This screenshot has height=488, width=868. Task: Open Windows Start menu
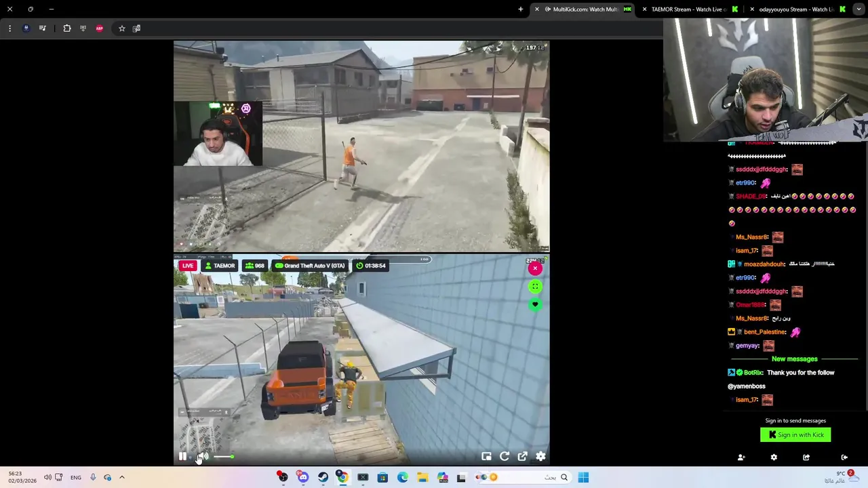coord(583,478)
